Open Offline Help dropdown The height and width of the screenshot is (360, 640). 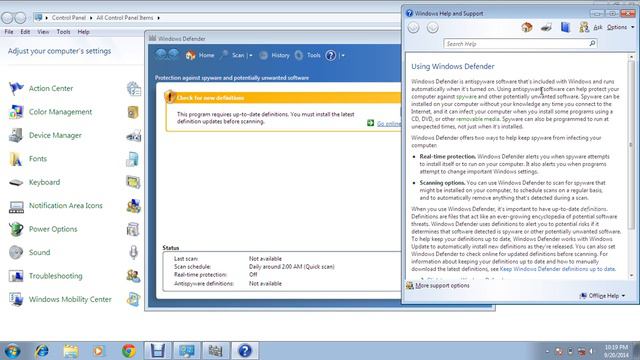tap(602, 296)
